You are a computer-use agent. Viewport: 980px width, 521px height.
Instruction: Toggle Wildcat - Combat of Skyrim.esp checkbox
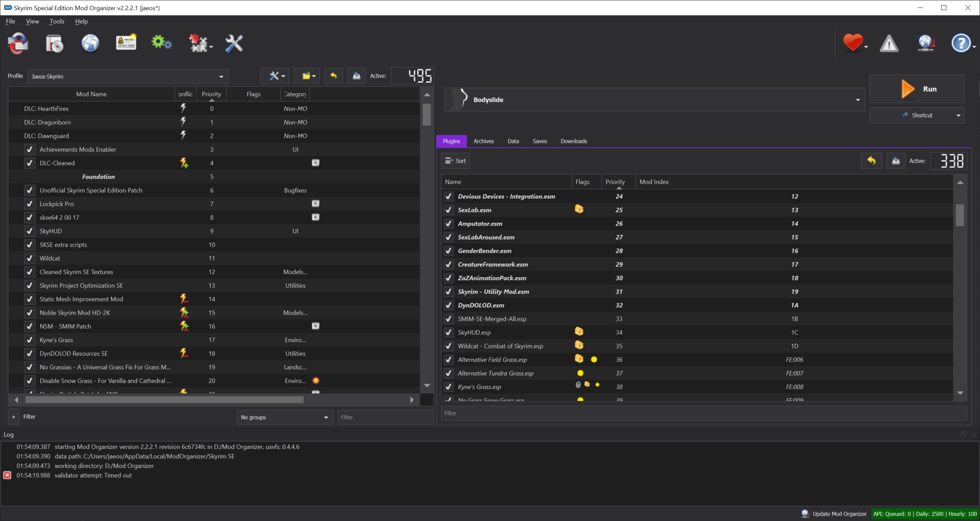tap(449, 346)
